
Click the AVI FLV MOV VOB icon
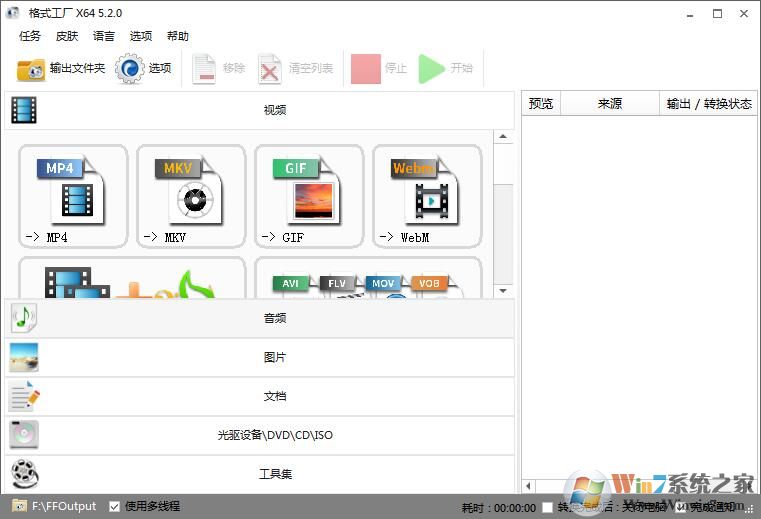click(x=368, y=280)
